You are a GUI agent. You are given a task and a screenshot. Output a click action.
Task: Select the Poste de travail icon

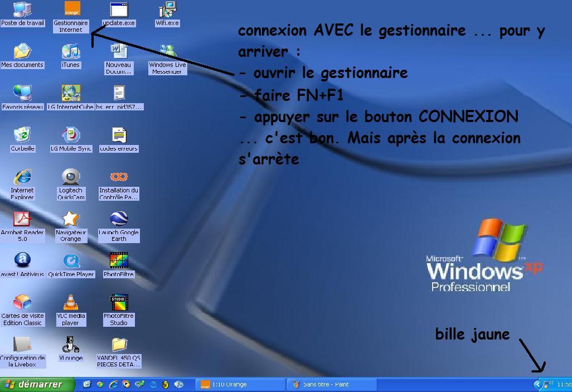[22, 9]
